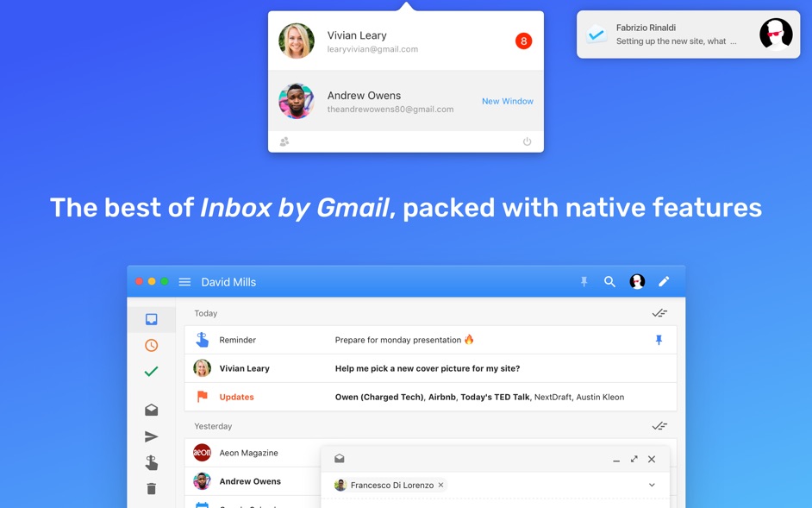Click the Today section header
The height and width of the screenshot is (508, 812).
click(x=206, y=313)
